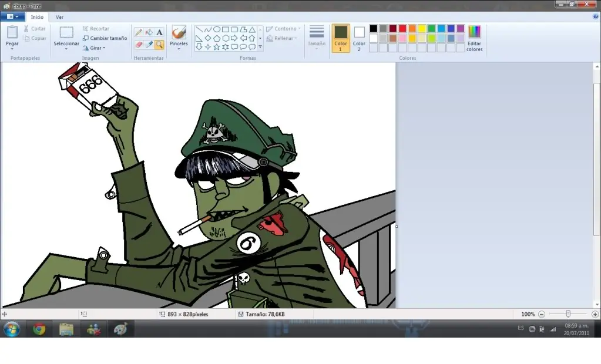Pick the sharp-cornered Rectangle shape

(226, 29)
